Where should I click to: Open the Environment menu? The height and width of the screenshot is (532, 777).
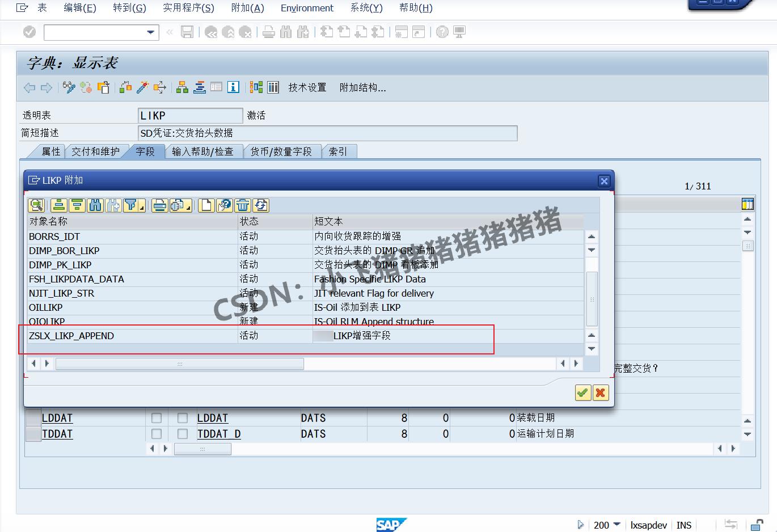[306, 8]
